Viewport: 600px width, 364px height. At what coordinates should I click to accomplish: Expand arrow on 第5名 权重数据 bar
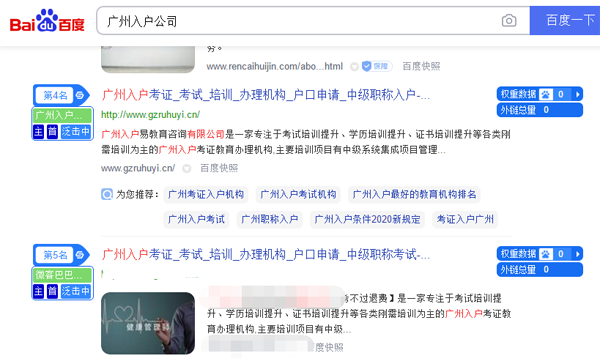[577, 254]
